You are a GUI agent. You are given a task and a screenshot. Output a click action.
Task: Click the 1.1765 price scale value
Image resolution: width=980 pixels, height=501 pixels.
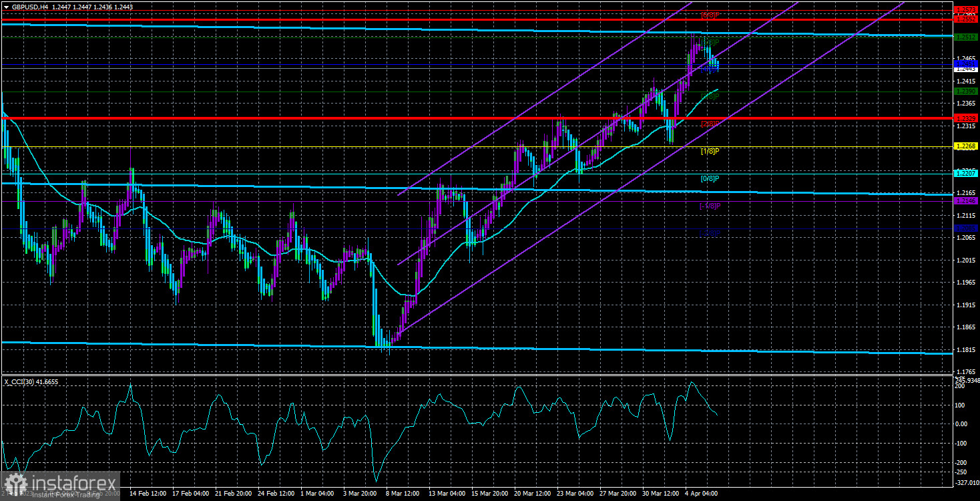click(x=965, y=371)
